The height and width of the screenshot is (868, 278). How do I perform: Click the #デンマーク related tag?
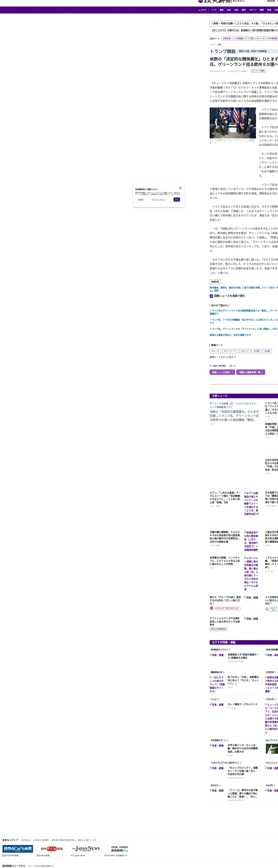point(230,351)
